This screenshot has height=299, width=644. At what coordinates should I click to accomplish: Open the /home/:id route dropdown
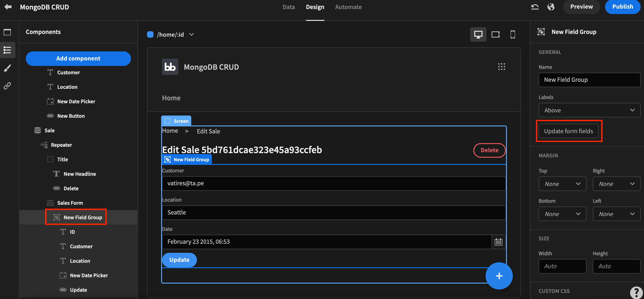click(x=170, y=34)
